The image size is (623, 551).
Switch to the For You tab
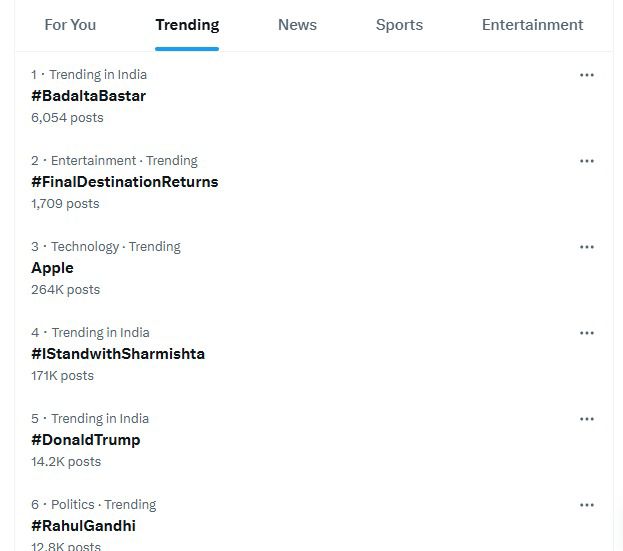[x=70, y=25]
